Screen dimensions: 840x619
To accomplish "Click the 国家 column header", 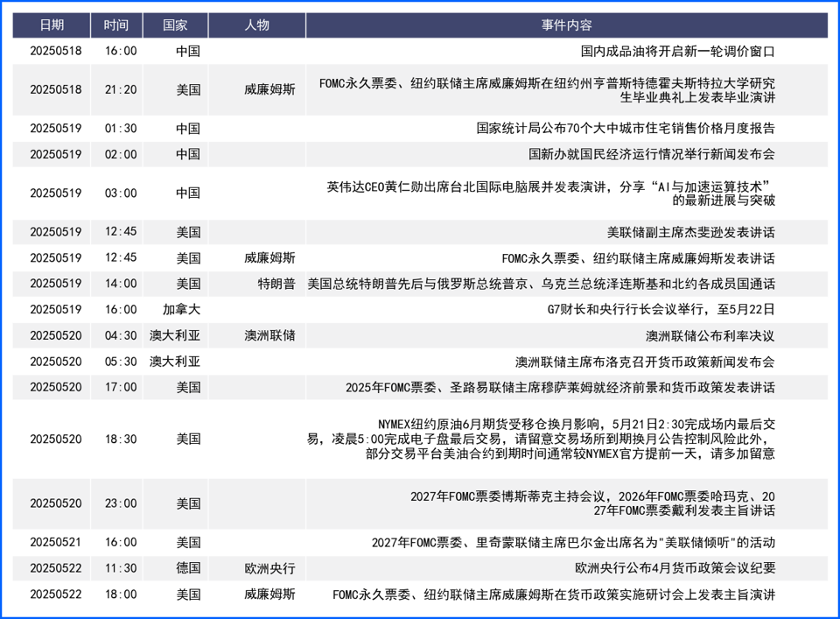I will pyautogui.click(x=175, y=25).
